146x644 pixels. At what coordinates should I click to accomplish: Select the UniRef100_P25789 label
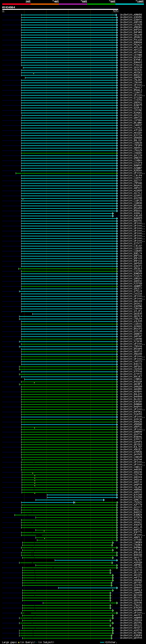[x=131, y=284]
